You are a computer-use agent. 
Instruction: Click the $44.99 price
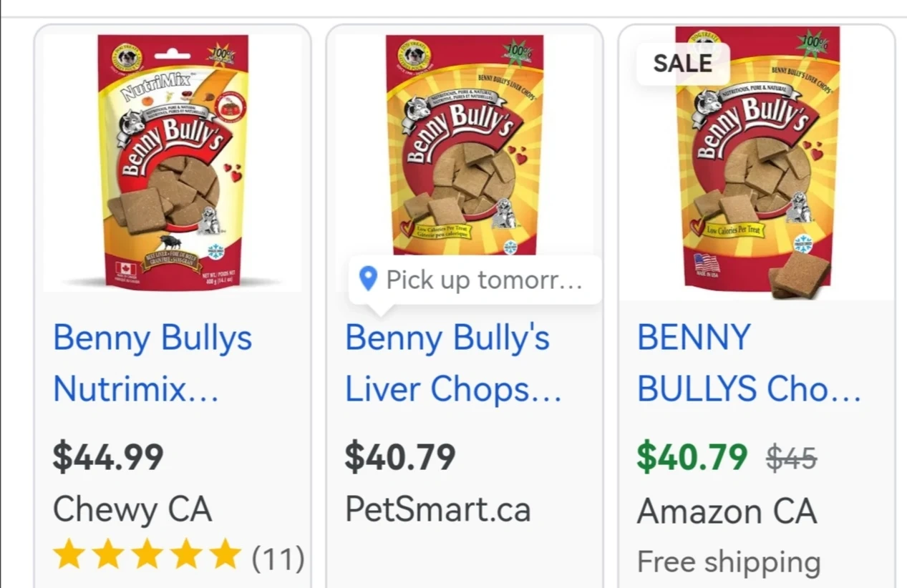point(108,457)
